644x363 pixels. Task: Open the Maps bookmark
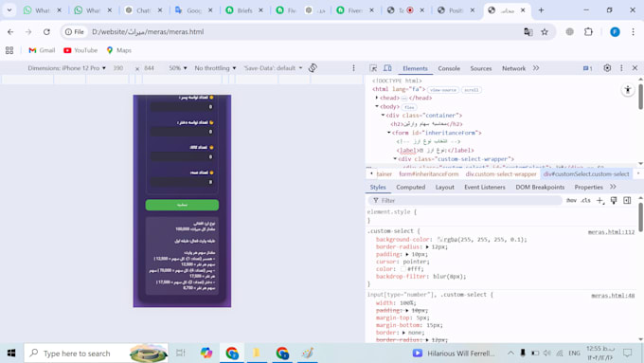click(x=118, y=50)
